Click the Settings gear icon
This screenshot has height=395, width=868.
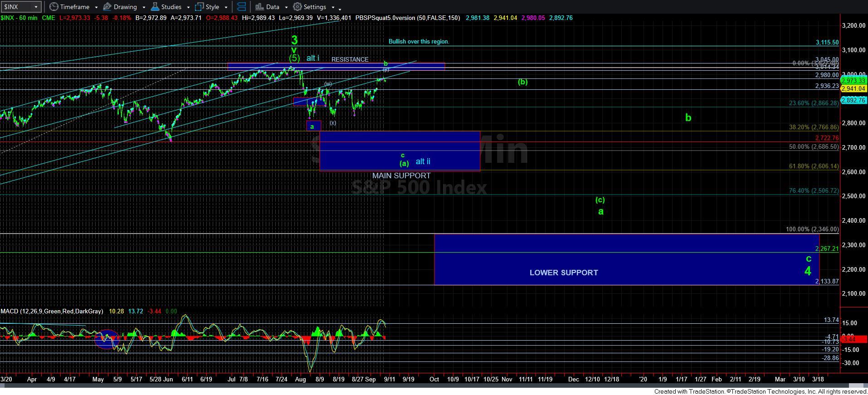[297, 7]
